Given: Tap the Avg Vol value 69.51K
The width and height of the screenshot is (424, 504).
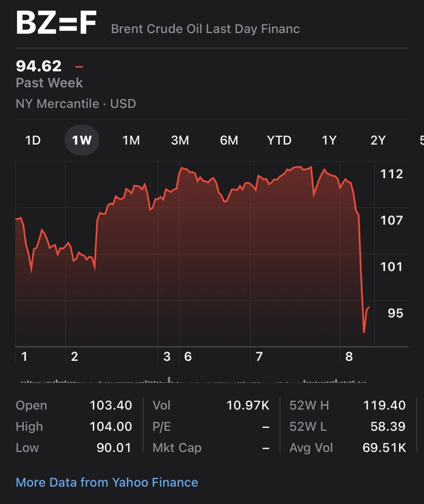Looking at the screenshot, I should click(384, 448).
